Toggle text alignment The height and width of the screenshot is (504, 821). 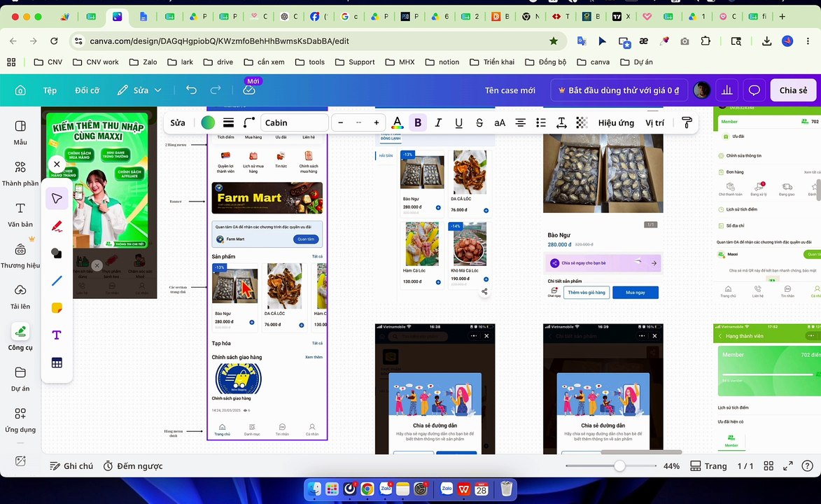[x=521, y=122]
